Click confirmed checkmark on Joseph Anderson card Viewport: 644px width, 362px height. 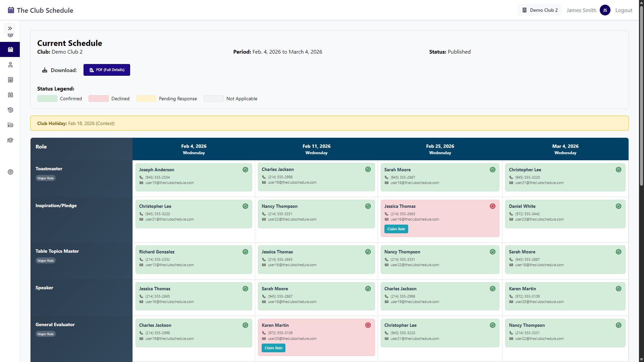(245, 170)
